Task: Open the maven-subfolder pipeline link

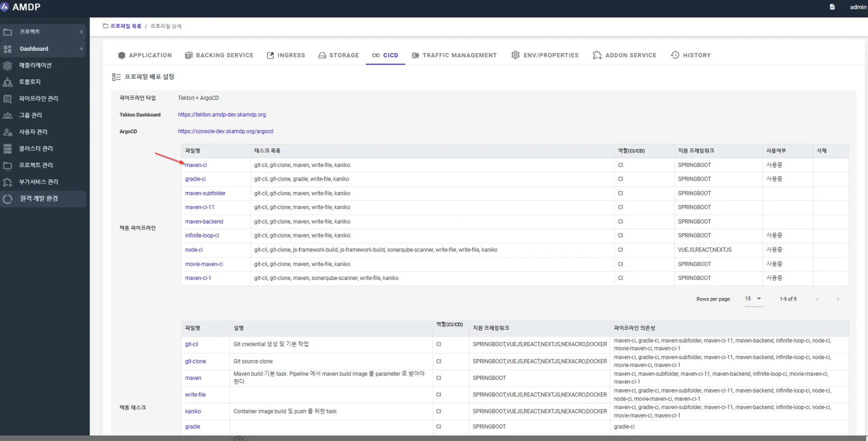Action: point(205,193)
